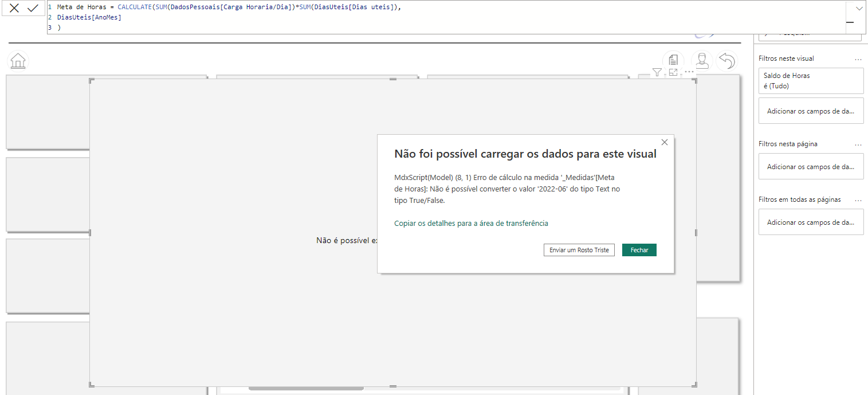Click Enviar um Rosto Triste button
868x395 pixels.
tap(579, 250)
